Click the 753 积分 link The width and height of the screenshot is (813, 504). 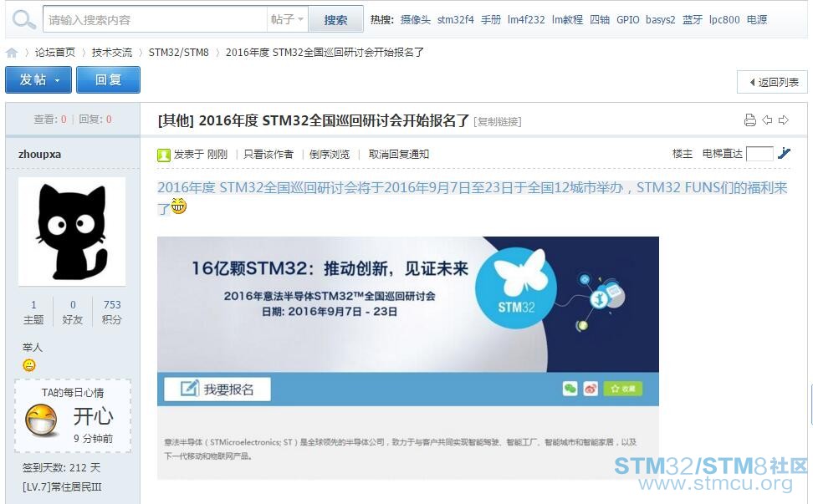tap(112, 313)
